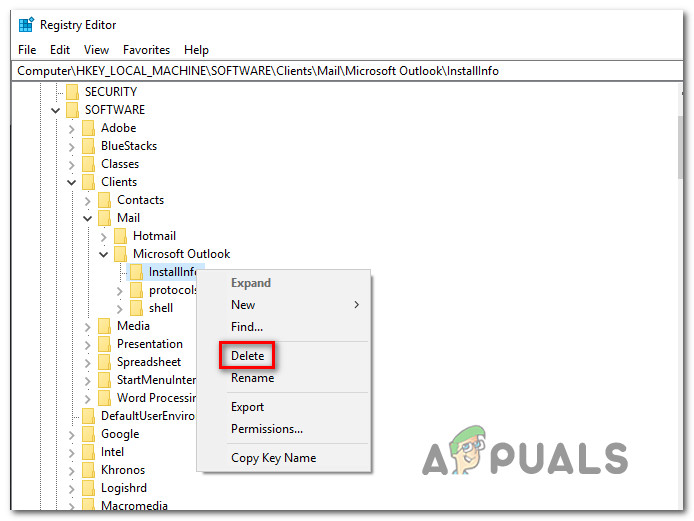The image size is (694, 521).
Task: Choose Export in the context menu
Action: coord(283,407)
